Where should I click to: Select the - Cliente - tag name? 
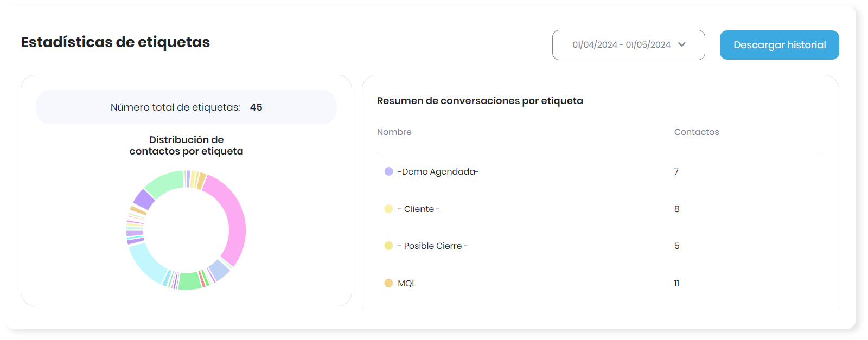pos(418,209)
